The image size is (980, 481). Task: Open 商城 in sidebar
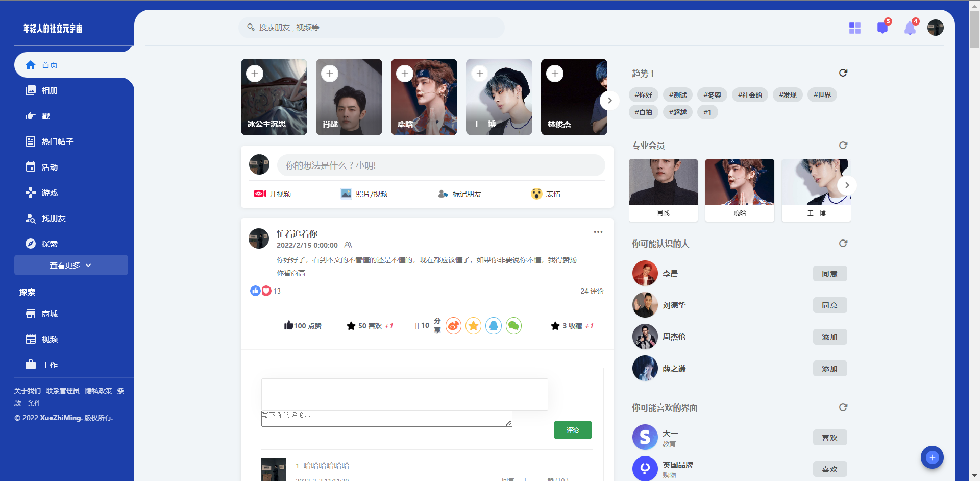[74, 314]
